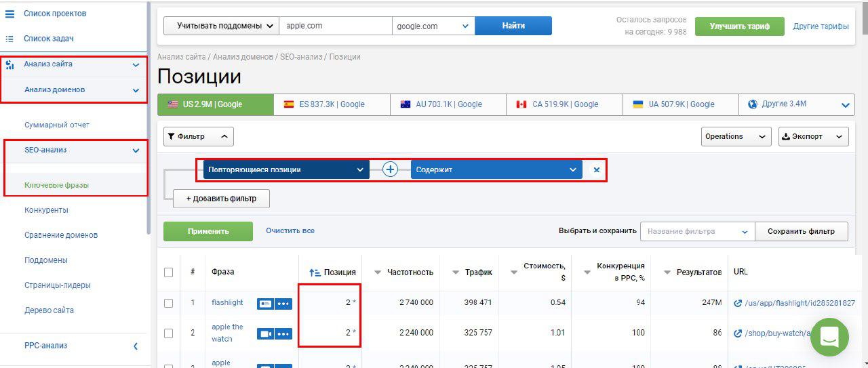Screen dimensions: 868x368
Task: Click the sort arrow on Результатов column
Action: click(x=667, y=272)
